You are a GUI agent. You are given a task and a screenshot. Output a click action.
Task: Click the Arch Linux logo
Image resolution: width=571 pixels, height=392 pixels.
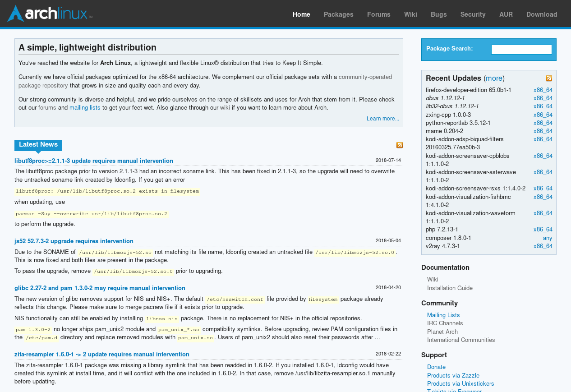50,14
